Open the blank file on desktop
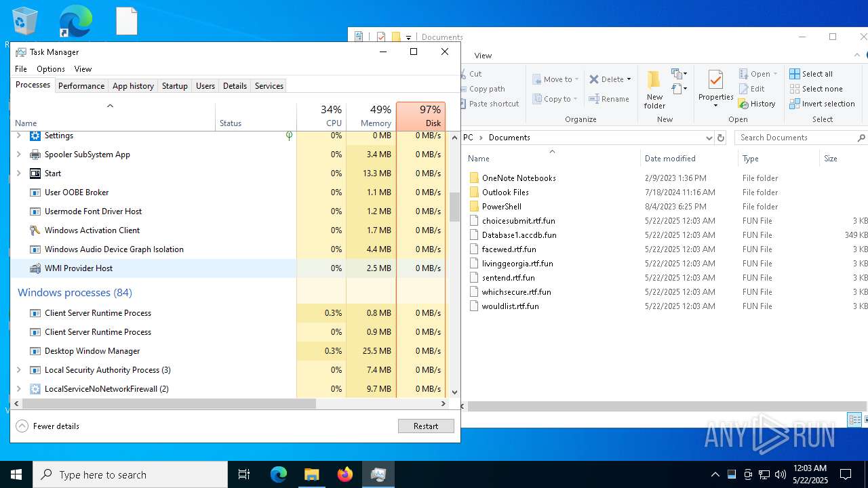Viewport: 868px width, 488px height. [127, 21]
